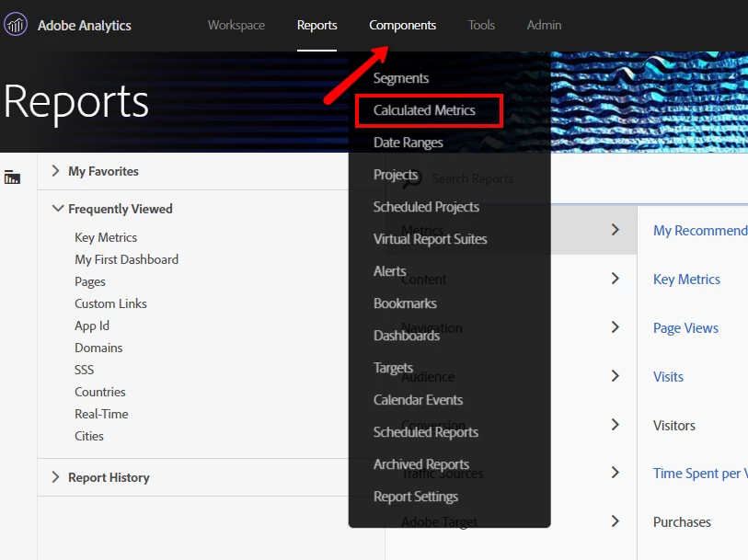Open the Visits link
748x560 pixels.
pos(668,376)
